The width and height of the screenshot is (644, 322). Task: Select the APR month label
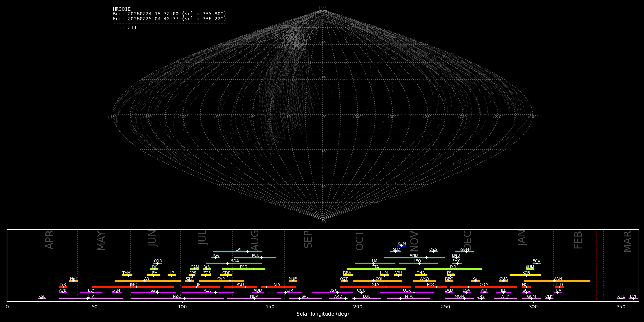49,240
